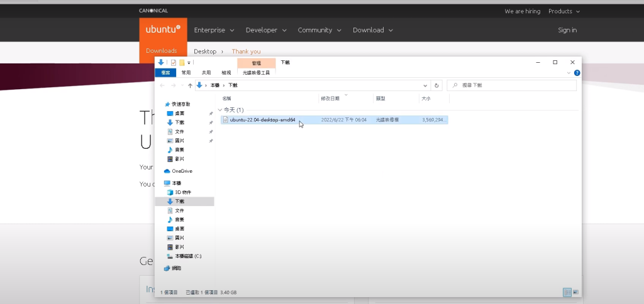Open the quick access toolbar customize dropdown

coord(188,63)
